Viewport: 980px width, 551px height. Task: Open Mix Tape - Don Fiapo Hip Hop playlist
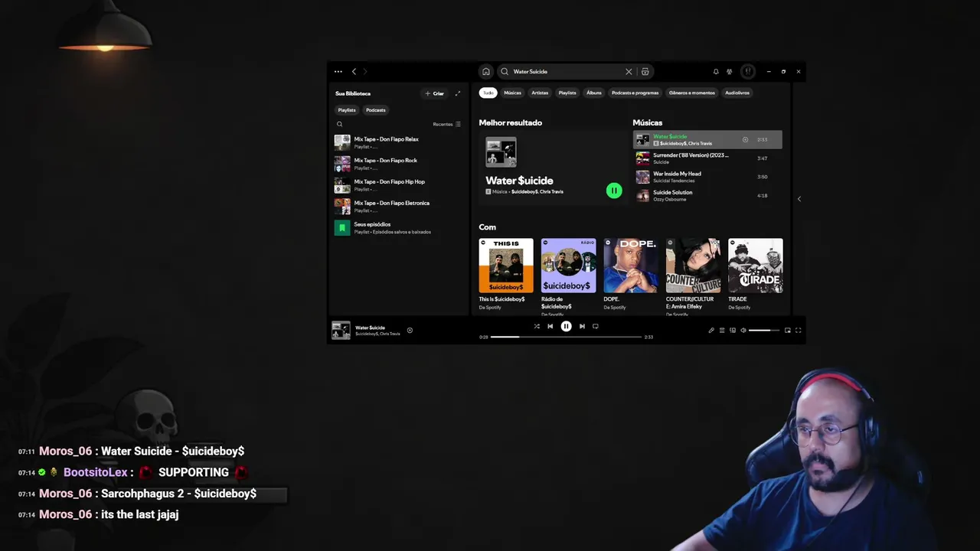[397, 185]
